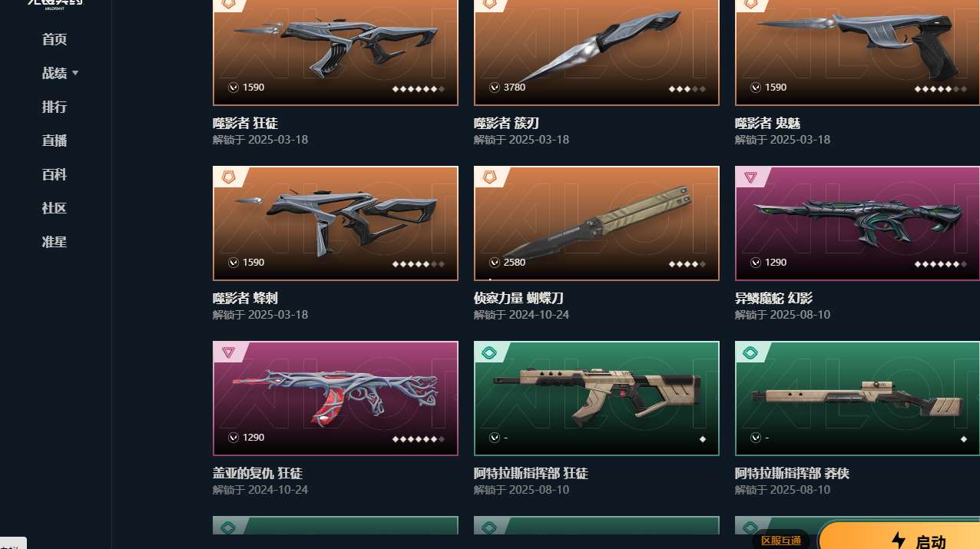Click the 区服互通 label badge
Viewport: 980px width, 549px height.
click(x=781, y=541)
